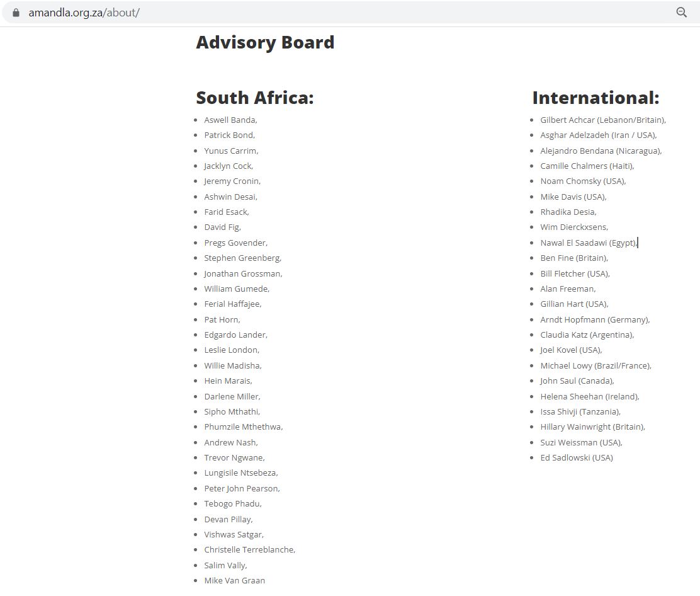Select Camille Chalmers (Haiti) entry

[x=587, y=166]
